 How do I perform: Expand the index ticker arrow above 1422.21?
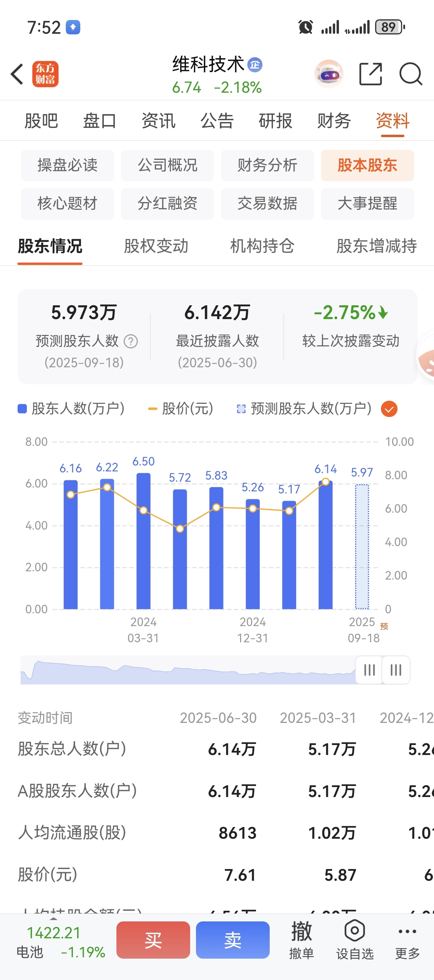click(54, 919)
